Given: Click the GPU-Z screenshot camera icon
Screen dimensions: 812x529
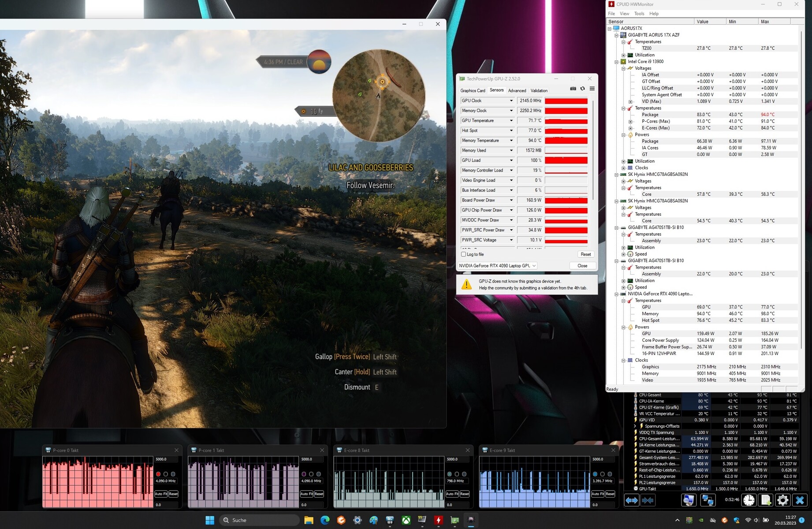Looking at the screenshot, I should coord(573,89).
